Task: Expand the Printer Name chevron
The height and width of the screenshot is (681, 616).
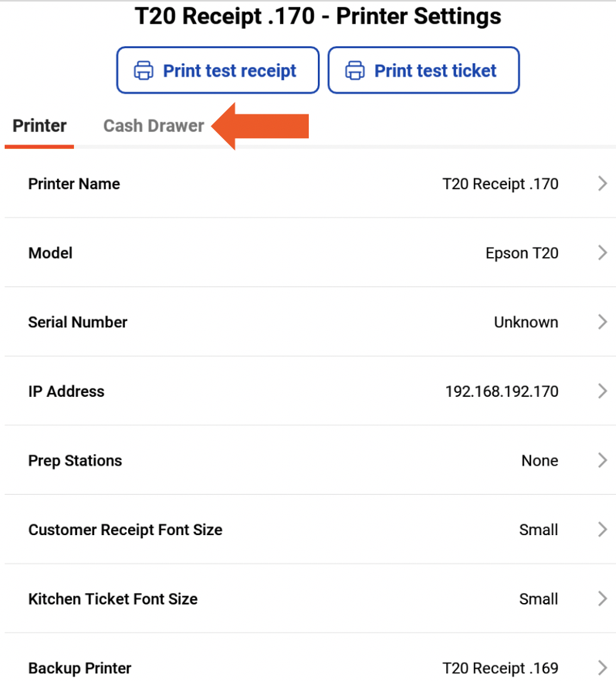Action: pos(603,184)
